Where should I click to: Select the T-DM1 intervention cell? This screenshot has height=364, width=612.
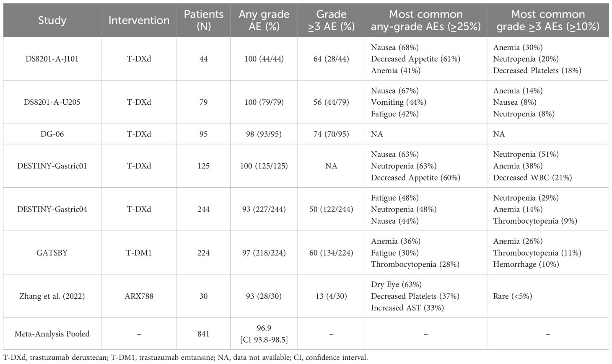(x=139, y=253)
